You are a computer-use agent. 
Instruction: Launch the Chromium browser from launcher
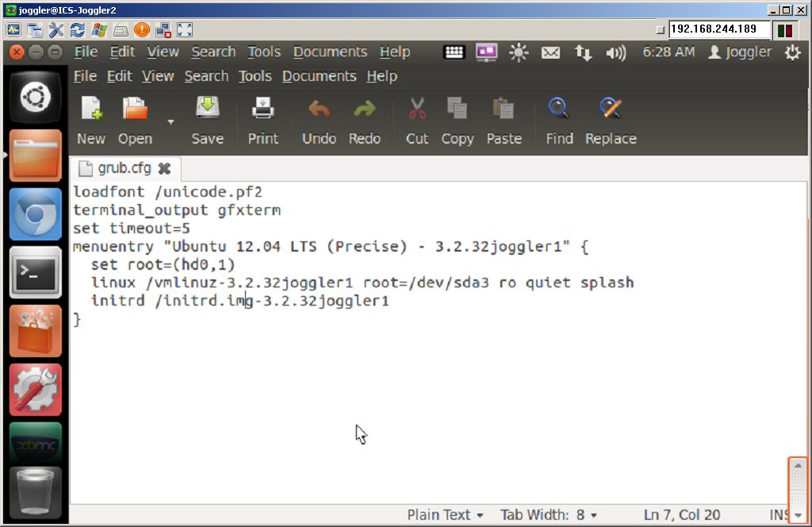coord(35,213)
